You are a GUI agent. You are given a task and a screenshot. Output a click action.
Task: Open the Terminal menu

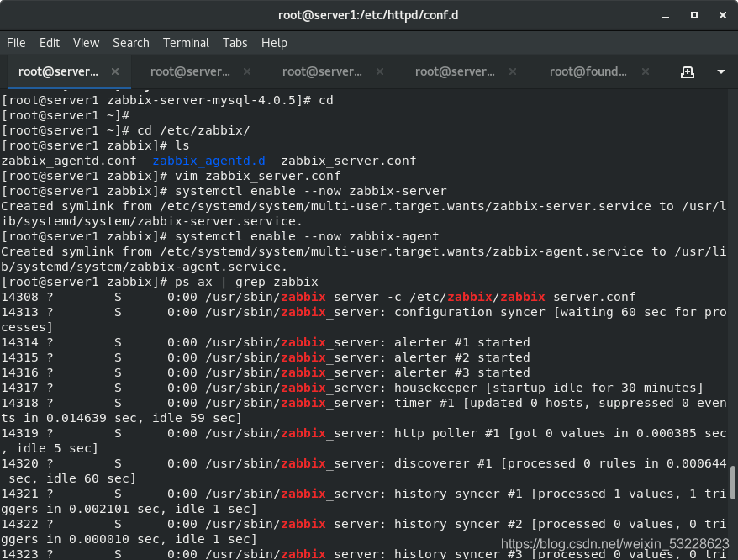186,43
